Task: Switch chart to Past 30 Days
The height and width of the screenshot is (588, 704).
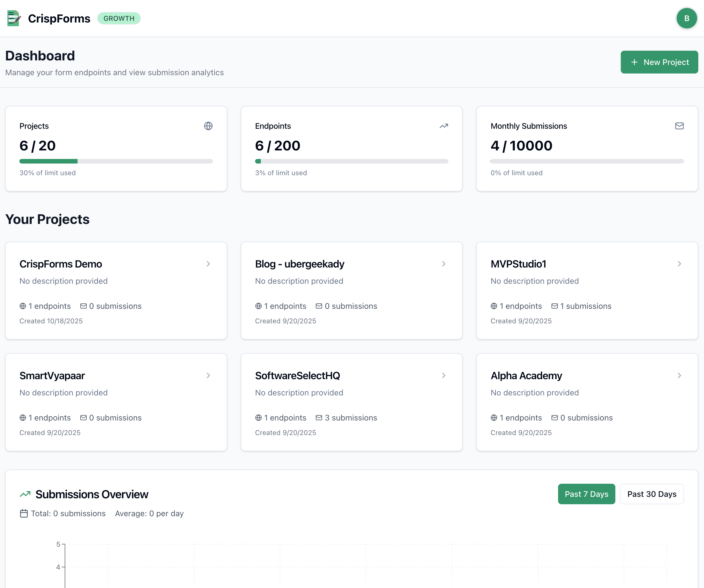Action: point(651,494)
